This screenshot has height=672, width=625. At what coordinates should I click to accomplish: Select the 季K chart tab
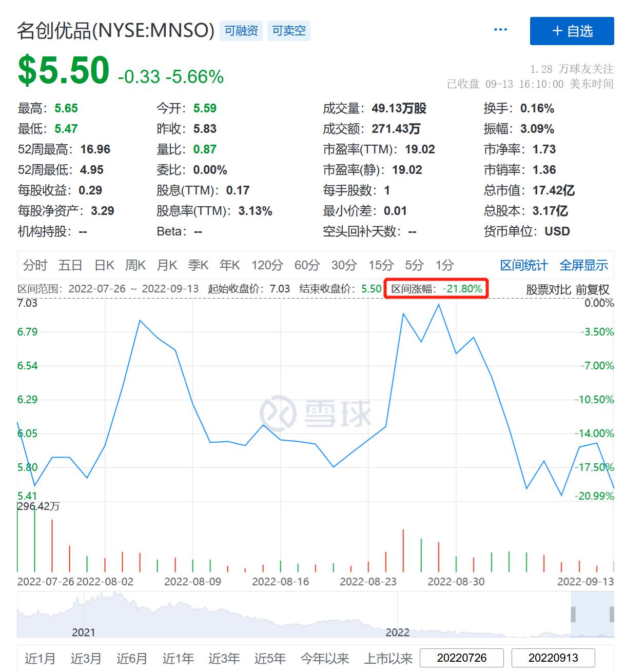click(198, 265)
